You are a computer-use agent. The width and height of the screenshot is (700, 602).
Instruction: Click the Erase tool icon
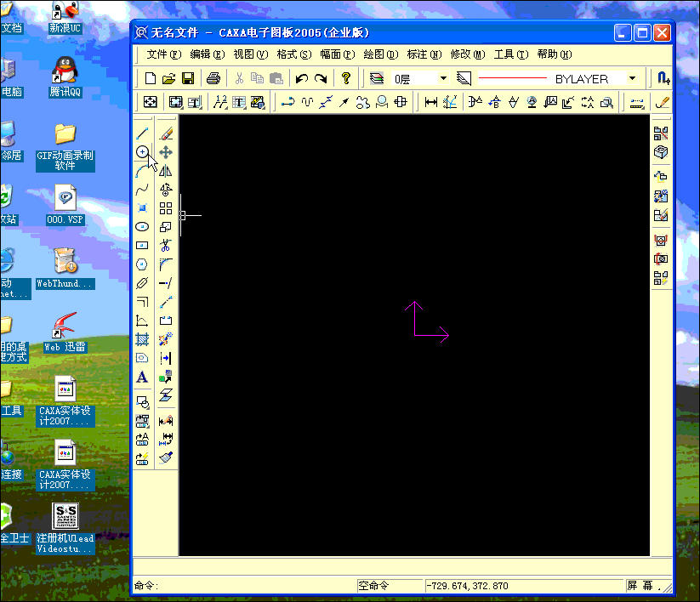tap(166, 133)
